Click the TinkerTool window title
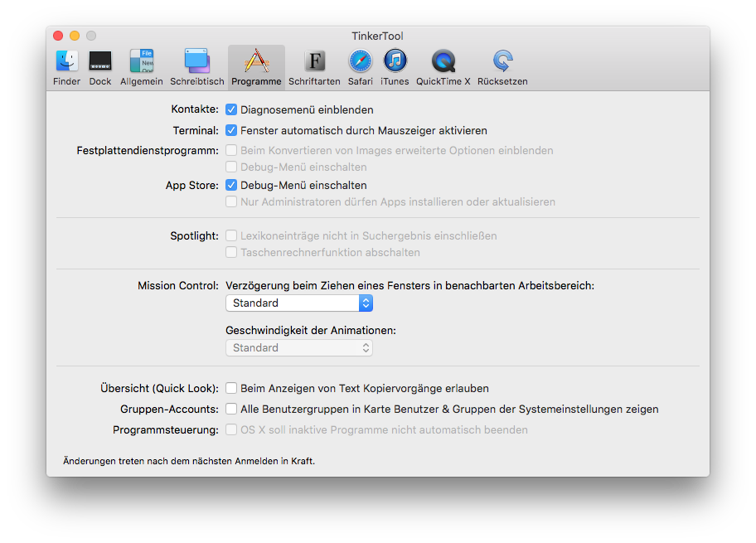 [x=377, y=36]
